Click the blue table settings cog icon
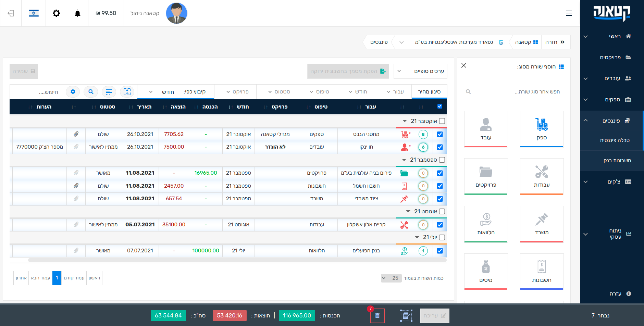This screenshot has width=644, height=326. 73,92
